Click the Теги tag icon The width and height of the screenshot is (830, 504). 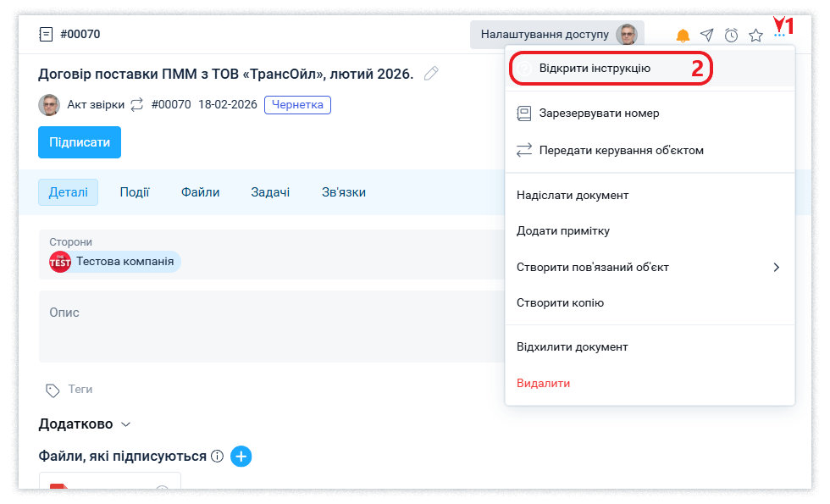[x=53, y=390]
